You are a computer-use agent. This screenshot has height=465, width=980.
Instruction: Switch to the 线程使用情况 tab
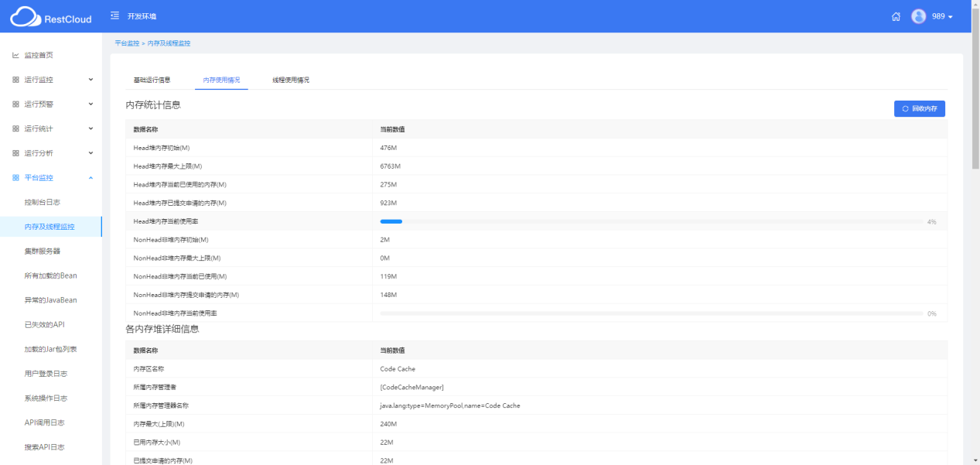[291, 80]
